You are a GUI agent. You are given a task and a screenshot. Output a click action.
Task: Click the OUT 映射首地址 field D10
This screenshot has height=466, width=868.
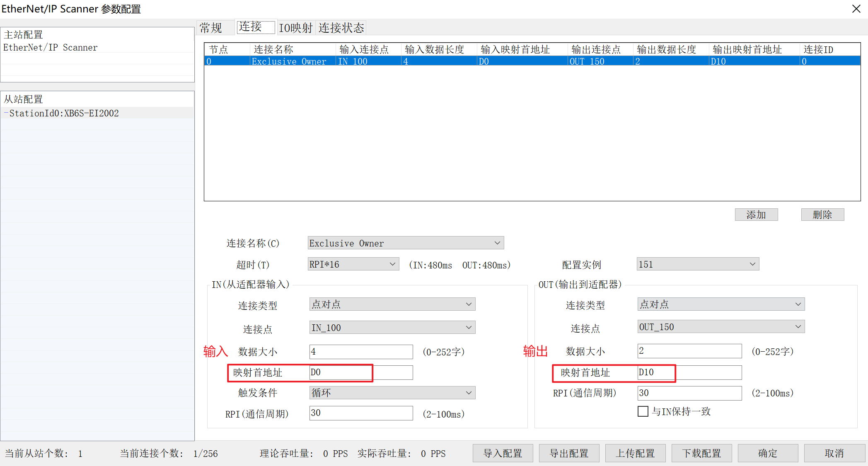pyautogui.click(x=689, y=372)
